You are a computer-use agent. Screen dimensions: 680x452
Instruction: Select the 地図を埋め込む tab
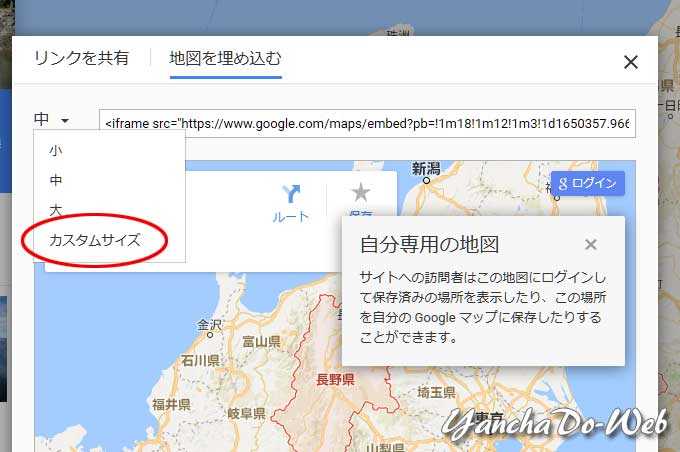click(225, 58)
